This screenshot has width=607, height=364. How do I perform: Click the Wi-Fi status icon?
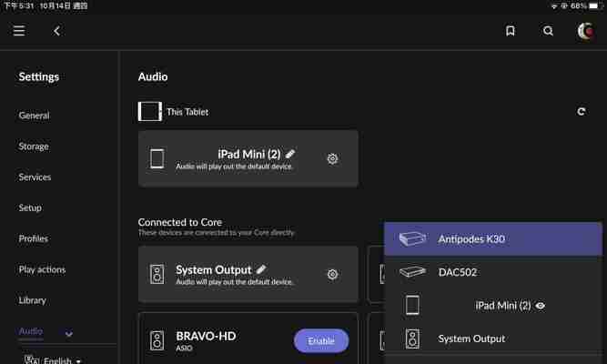click(554, 5)
